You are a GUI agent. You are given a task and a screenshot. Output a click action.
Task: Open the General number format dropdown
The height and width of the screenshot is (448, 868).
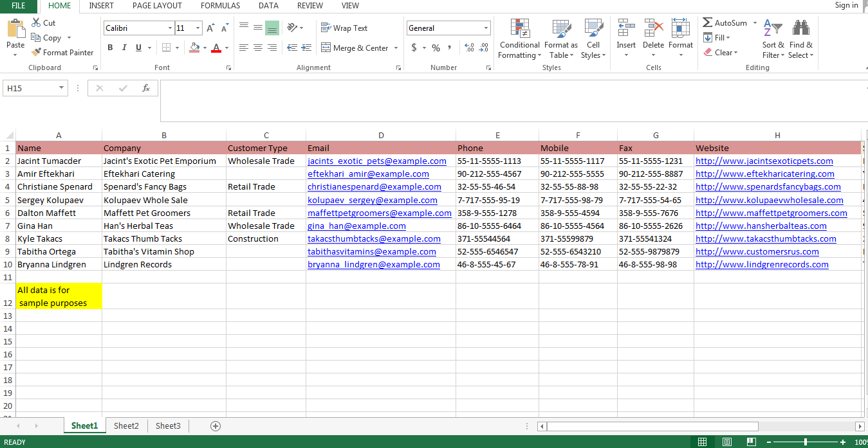point(486,28)
